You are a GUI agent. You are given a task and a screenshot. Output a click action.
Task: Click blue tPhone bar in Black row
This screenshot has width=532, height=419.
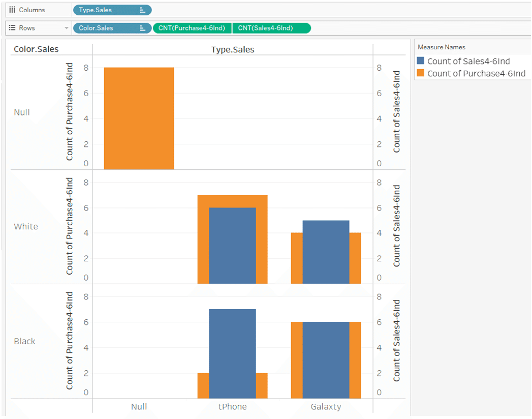[x=232, y=354]
